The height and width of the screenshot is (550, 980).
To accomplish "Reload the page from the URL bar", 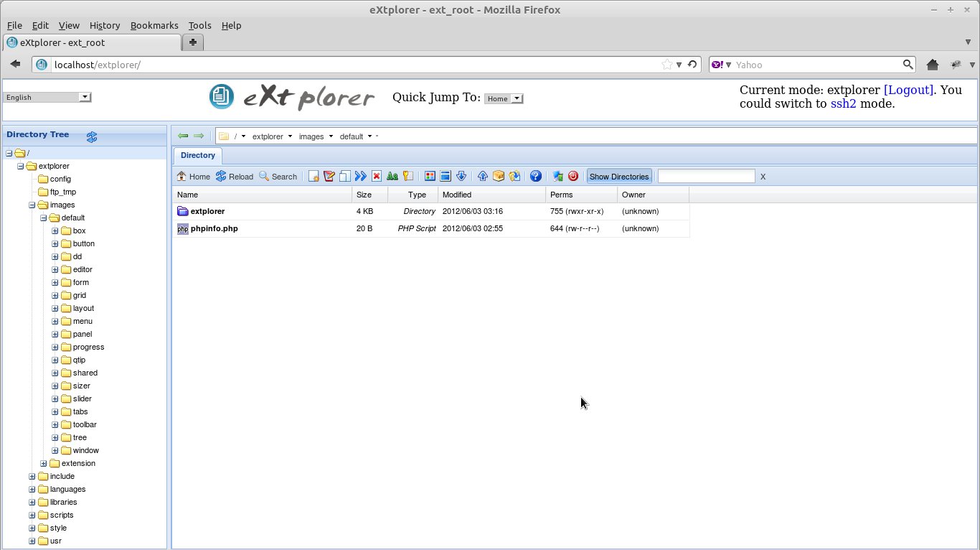I will point(692,65).
